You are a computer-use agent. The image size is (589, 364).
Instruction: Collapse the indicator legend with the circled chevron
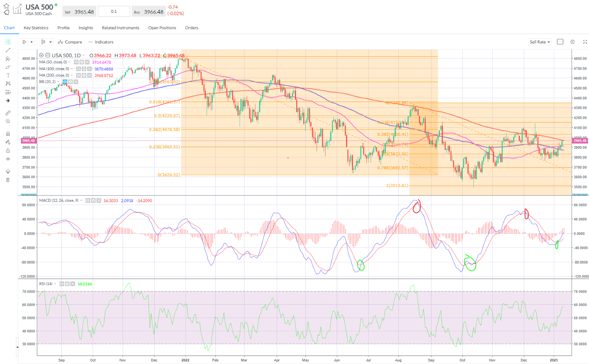pos(42,56)
